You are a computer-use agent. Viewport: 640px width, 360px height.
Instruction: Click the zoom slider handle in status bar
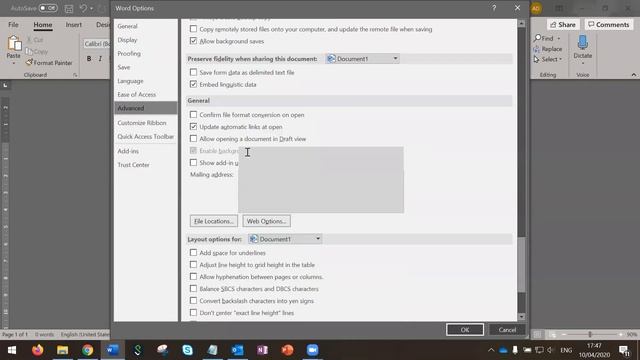(590, 334)
